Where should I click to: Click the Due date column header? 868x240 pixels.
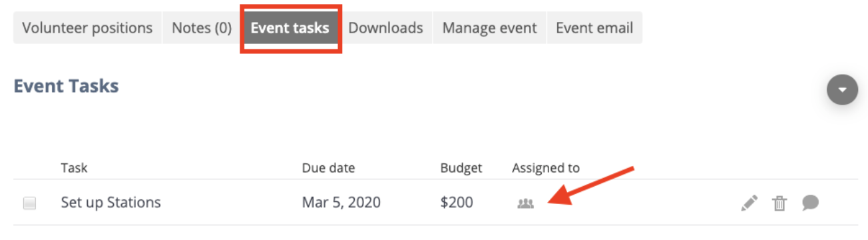coord(328,168)
